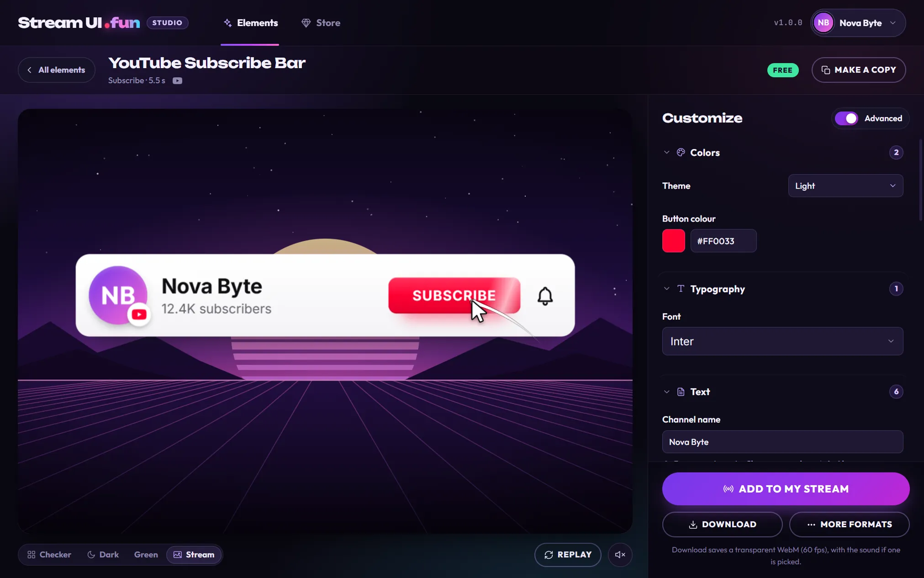Replay the animation preview
This screenshot has width=924, height=578.
point(568,555)
